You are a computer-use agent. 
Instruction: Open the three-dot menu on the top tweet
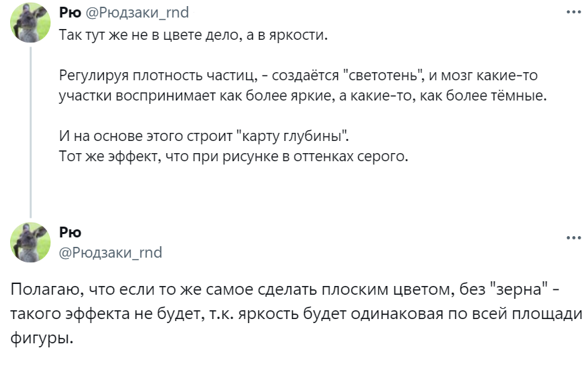[x=572, y=12]
